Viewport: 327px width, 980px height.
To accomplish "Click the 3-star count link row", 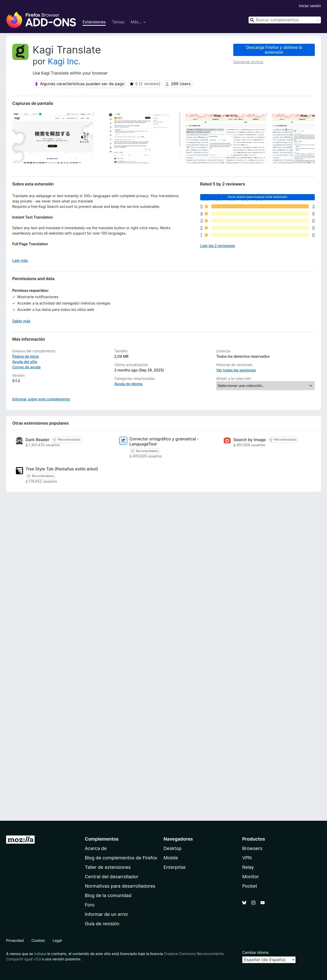I will [257, 221].
